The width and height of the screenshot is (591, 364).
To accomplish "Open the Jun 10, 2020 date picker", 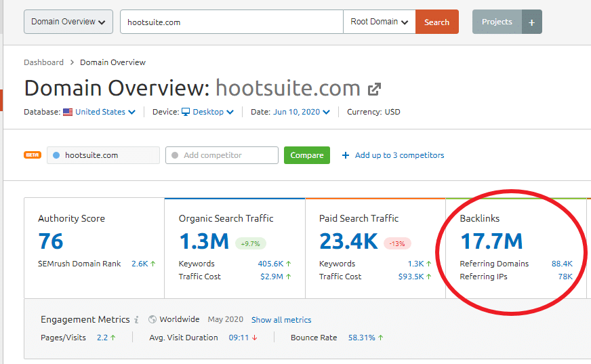I will (302, 112).
